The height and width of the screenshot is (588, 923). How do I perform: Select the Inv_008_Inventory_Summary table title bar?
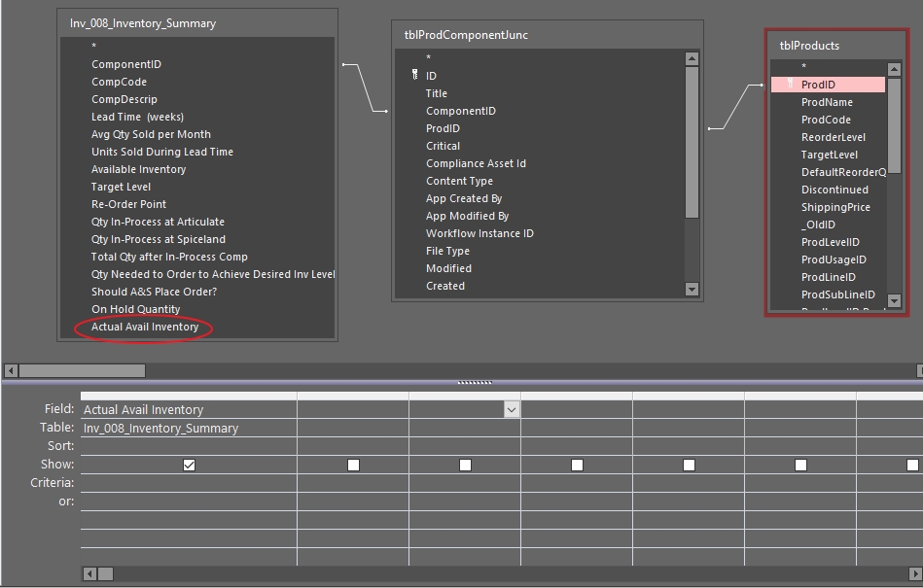point(197,23)
